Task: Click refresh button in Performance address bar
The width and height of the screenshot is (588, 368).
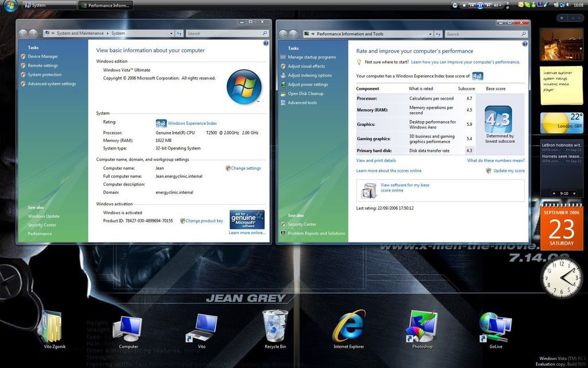Action: [x=438, y=34]
